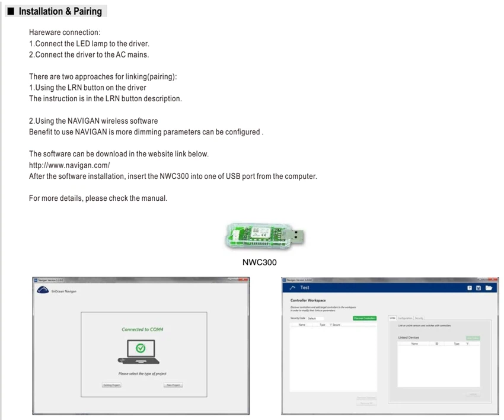Switch to the Configuration tab

pos(405,318)
